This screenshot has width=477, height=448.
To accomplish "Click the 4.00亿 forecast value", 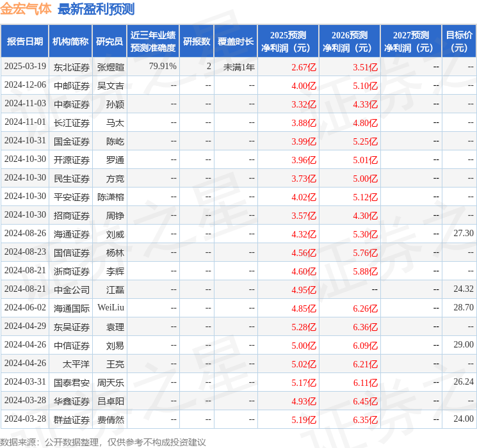I will (x=303, y=86).
